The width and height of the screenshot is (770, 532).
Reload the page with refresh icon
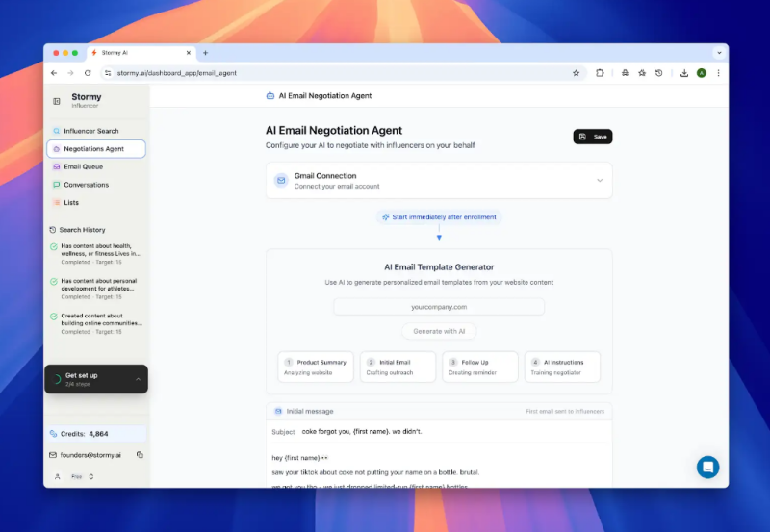pyautogui.click(x=88, y=73)
